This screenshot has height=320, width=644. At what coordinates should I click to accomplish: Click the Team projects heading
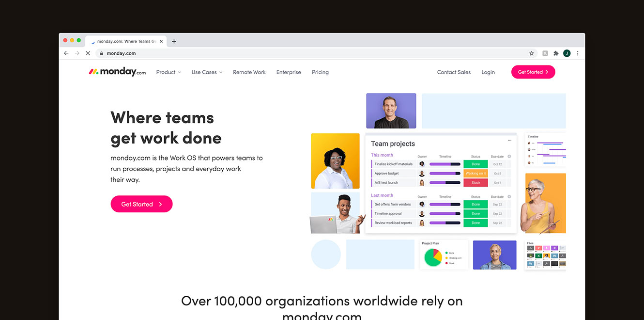(393, 144)
